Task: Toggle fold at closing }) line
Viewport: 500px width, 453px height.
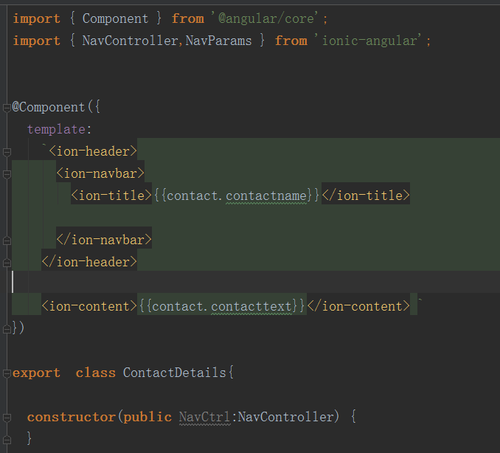Action: click(7, 329)
